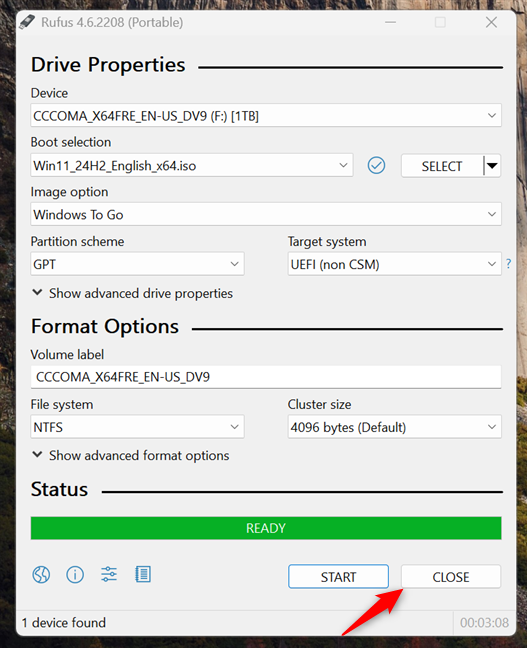Screen dimensions: 527x648
Task: Click the ISO checksum checkmark icon
Action: tap(376, 166)
